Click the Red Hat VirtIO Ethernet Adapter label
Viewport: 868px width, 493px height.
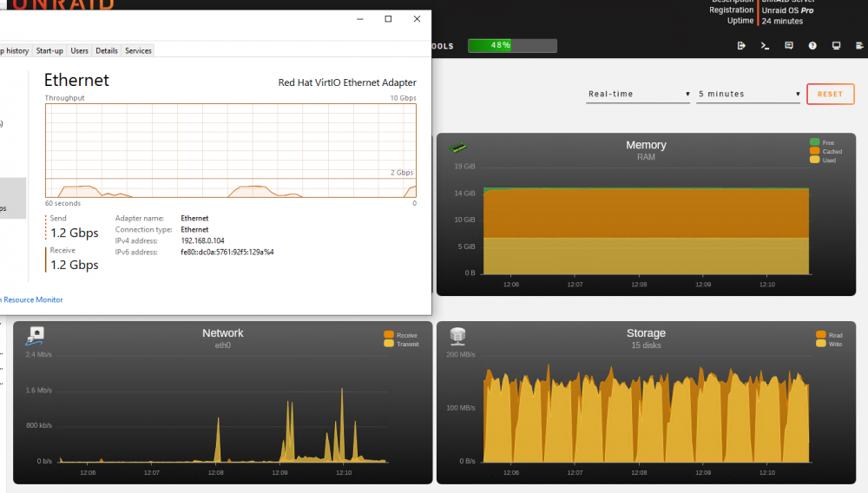pos(347,82)
